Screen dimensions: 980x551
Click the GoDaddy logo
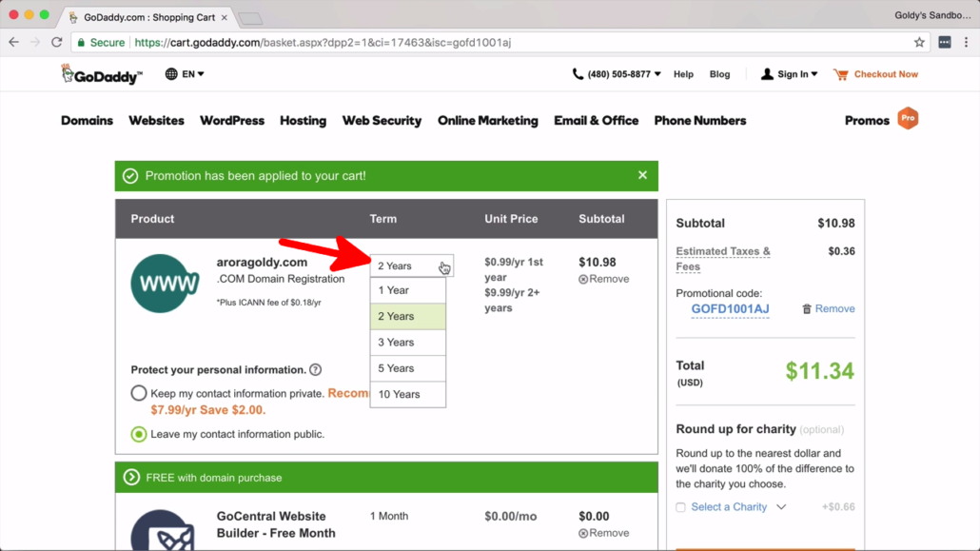pyautogui.click(x=101, y=74)
